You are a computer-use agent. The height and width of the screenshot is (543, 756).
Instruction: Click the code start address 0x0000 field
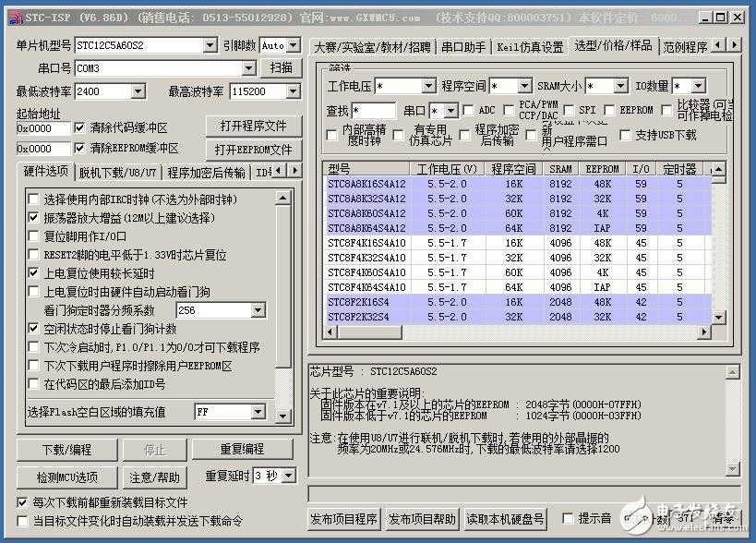[x=43, y=128]
